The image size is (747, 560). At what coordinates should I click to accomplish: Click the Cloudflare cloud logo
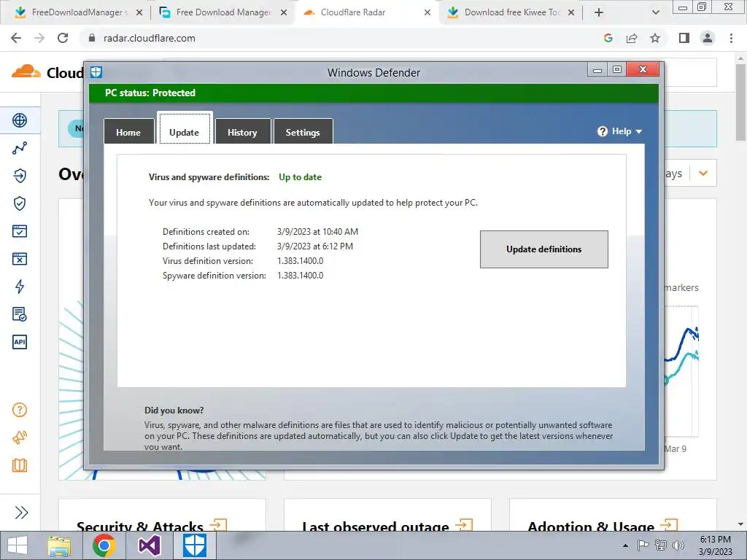click(26, 71)
